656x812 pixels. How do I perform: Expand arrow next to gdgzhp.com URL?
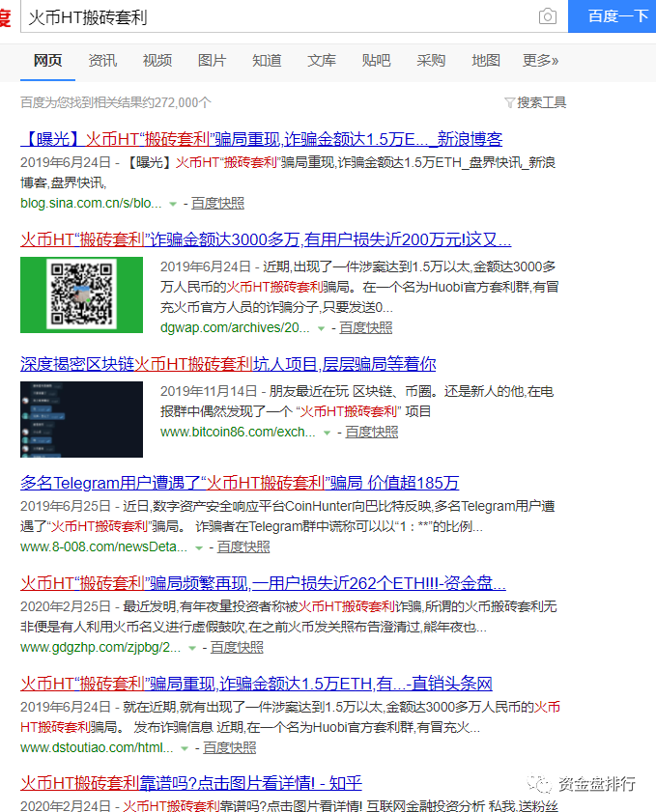click(192, 649)
